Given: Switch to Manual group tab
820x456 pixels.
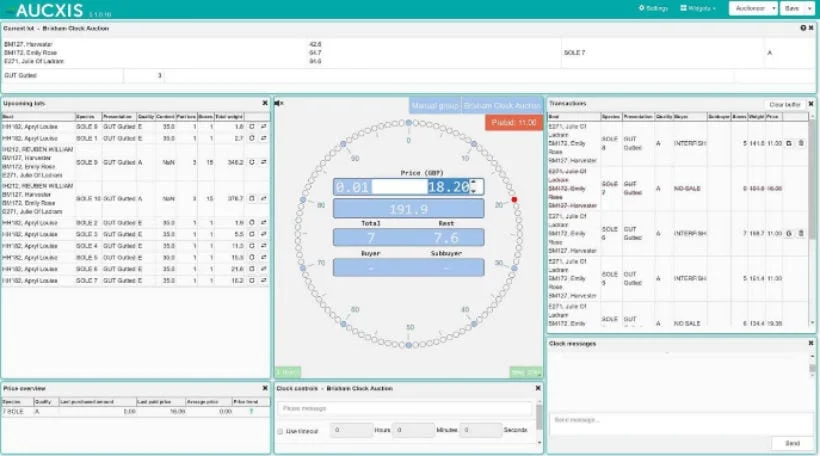Looking at the screenshot, I should [435, 105].
